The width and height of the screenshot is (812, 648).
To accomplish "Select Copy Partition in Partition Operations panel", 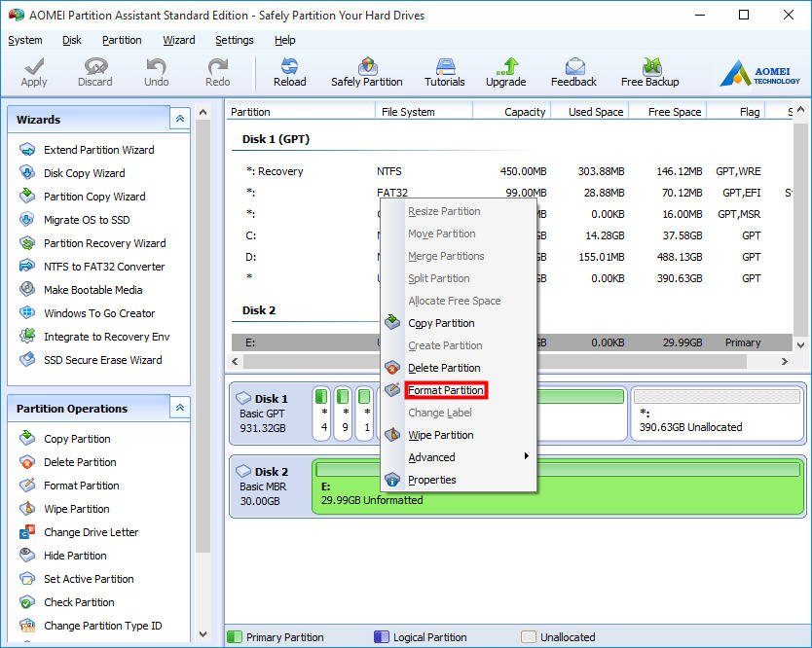I will tap(77, 439).
